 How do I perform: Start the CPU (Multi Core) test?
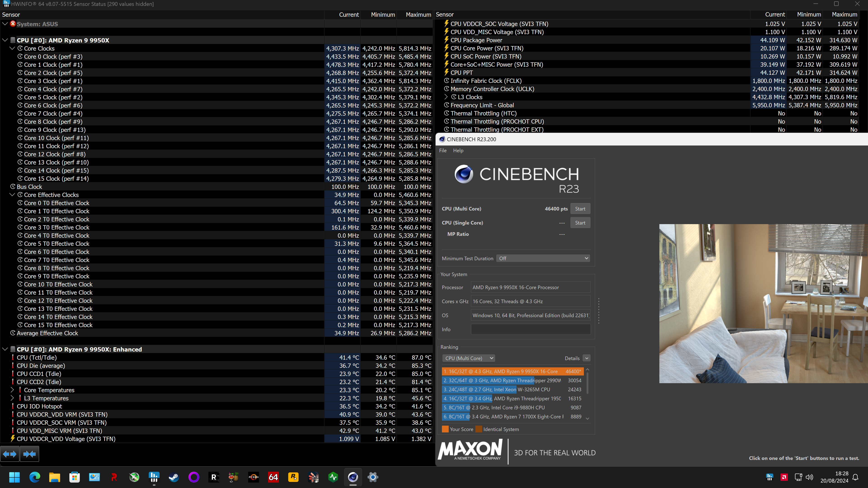coord(580,209)
